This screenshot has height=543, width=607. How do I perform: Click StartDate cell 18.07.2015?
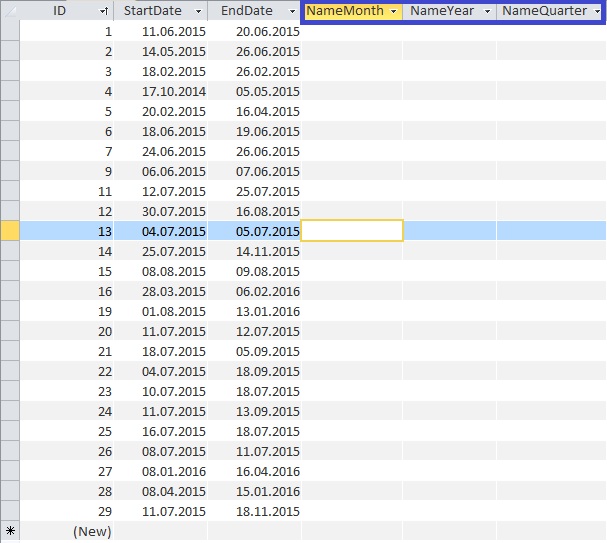click(161, 351)
